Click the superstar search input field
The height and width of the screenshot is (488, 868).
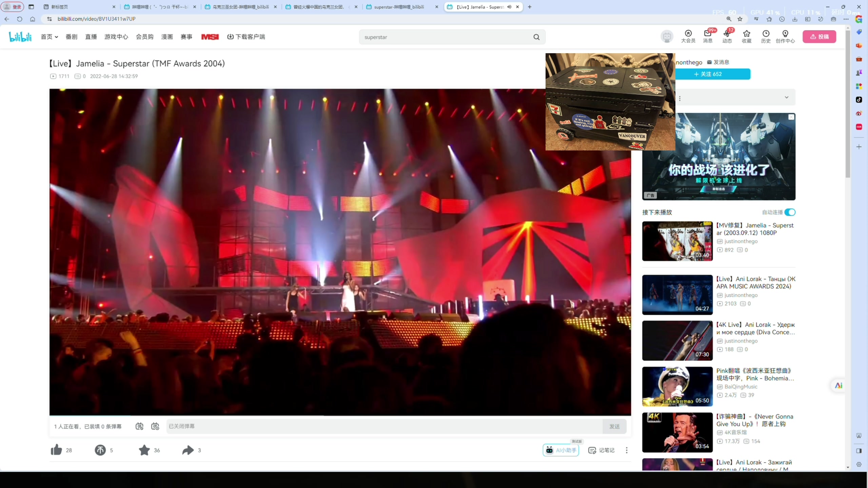tap(446, 37)
